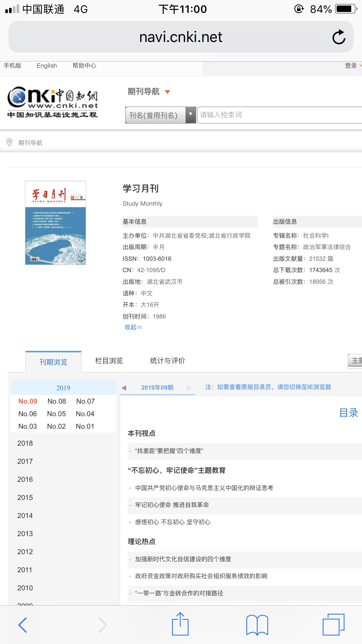
Task: Switch to the 栏目浏览 tab
Action: 109,361
